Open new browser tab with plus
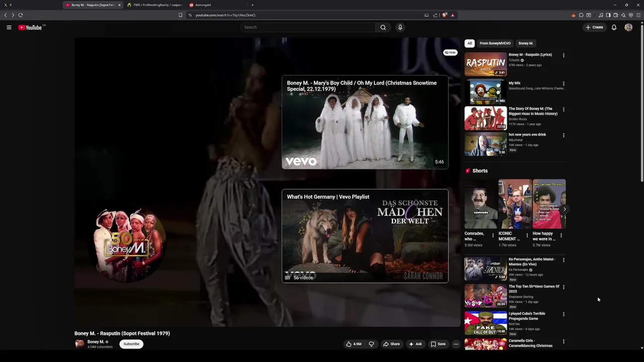 coord(253,5)
